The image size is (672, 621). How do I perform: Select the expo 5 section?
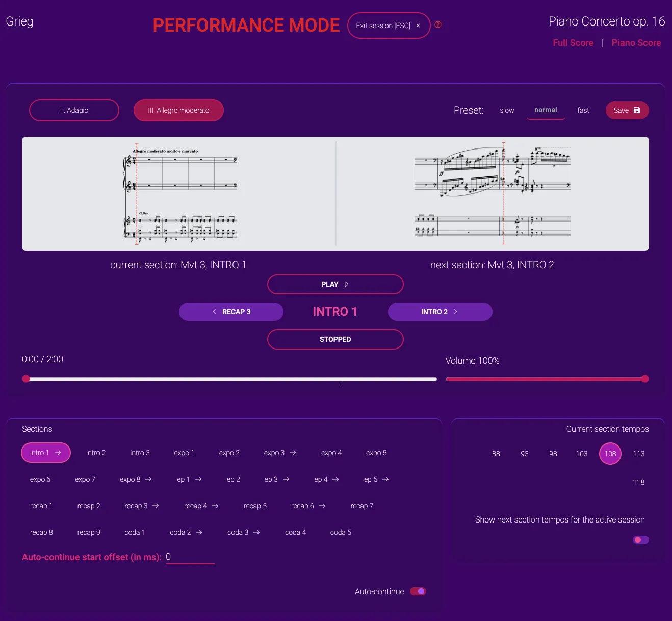pyautogui.click(x=376, y=453)
